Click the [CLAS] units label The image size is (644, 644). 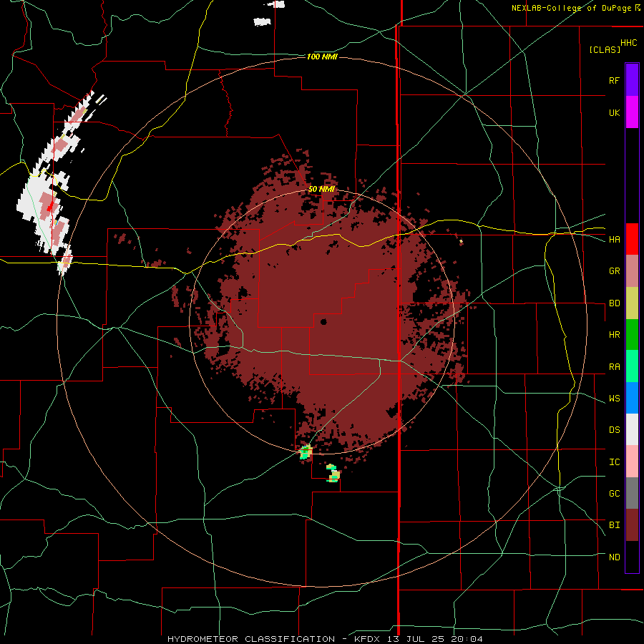(605, 49)
